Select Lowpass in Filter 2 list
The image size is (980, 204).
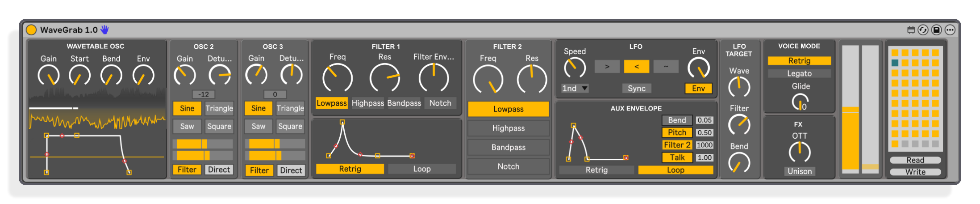coord(509,109)
